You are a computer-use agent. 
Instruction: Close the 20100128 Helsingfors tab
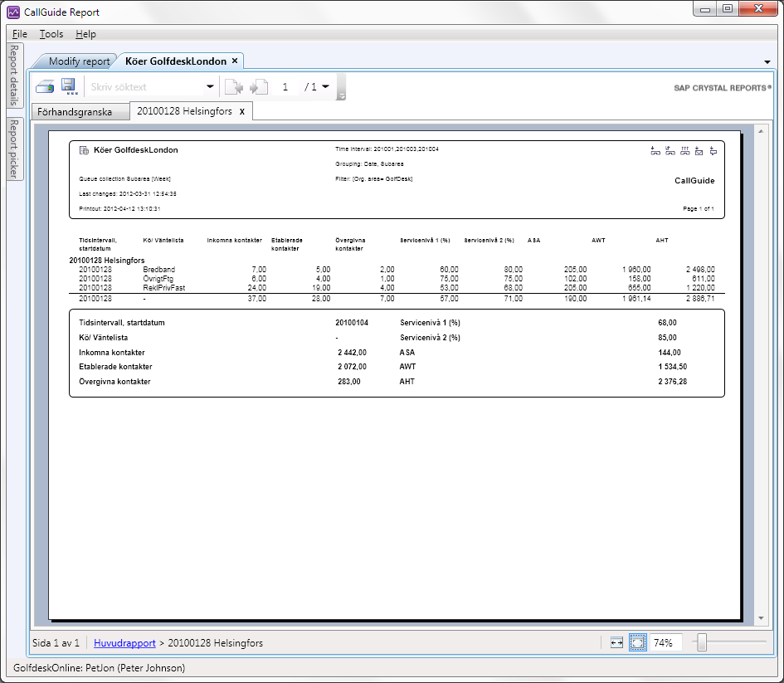pos(241,111)
